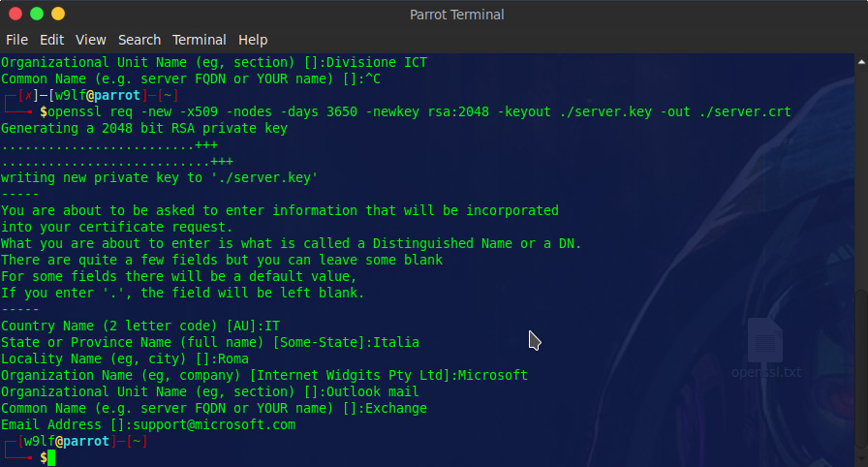Open the View menu
This screenshot has height=467, width=868.
[x=91, y=40]
